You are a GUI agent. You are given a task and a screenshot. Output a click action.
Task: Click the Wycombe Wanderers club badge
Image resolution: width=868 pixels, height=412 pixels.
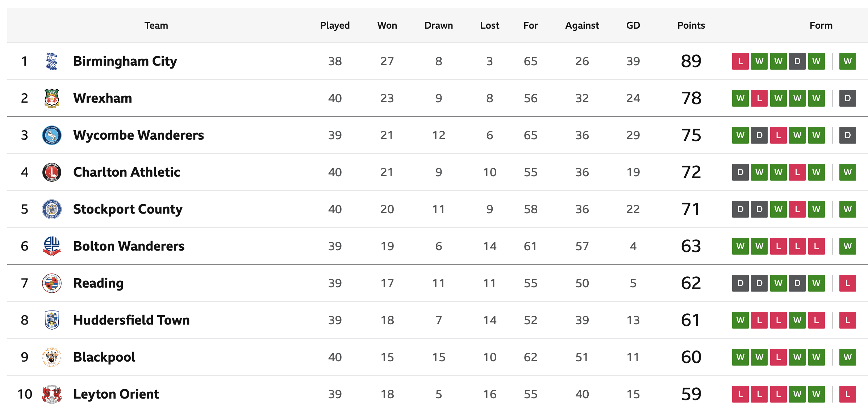pyautogui.click(x=52, y=135)
